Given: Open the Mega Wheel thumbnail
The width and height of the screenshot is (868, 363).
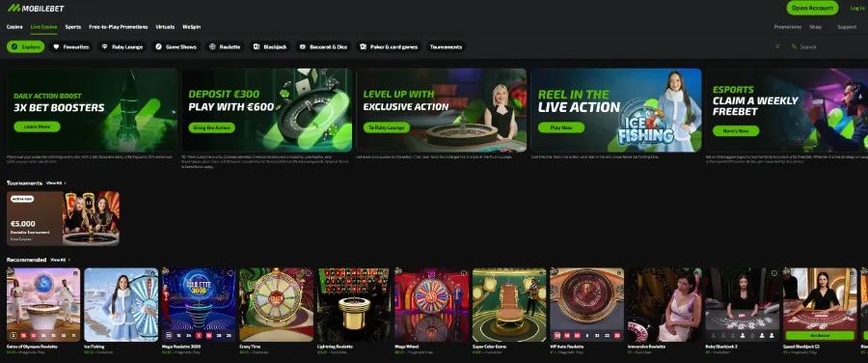Looking at the screenshot, I should coord(432,305).
